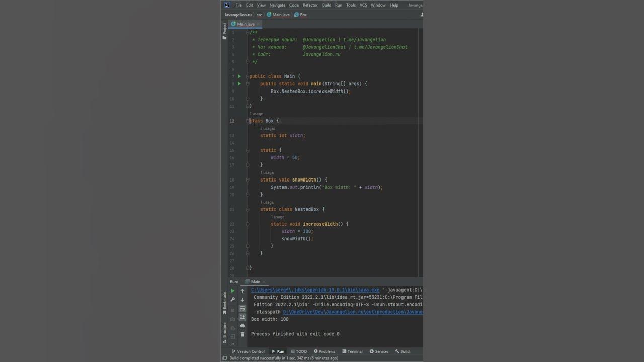Collapse NestedBox class fold marker line 21
Image resolution: width=644 pixels, height=362 pixels.
(248, 209)
